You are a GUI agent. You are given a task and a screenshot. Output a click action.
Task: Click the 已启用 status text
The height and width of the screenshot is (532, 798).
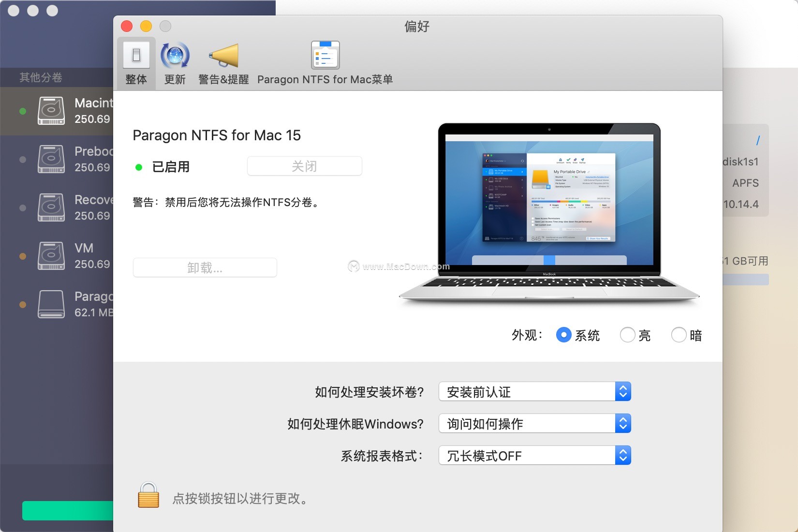point(171,167)
